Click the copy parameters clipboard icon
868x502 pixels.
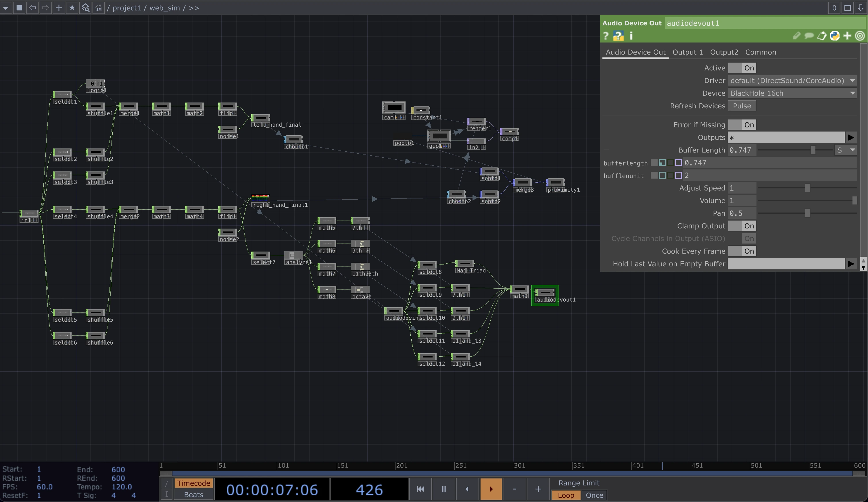coord(822,36)
